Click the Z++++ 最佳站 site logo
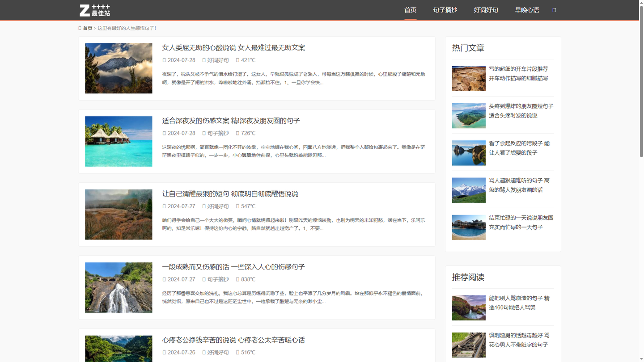This screenshot has height=362, width=644. [x=95, y=10]
